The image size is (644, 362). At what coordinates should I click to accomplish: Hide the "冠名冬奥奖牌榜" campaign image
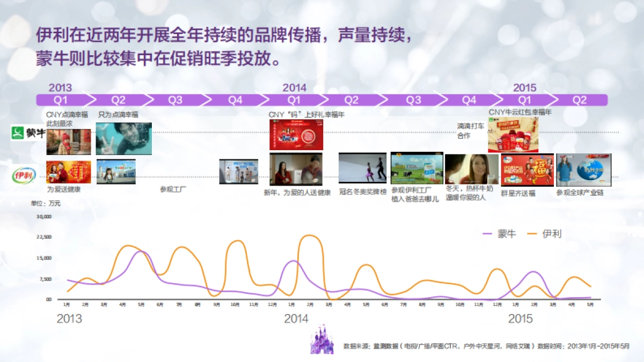coord(363,167)
